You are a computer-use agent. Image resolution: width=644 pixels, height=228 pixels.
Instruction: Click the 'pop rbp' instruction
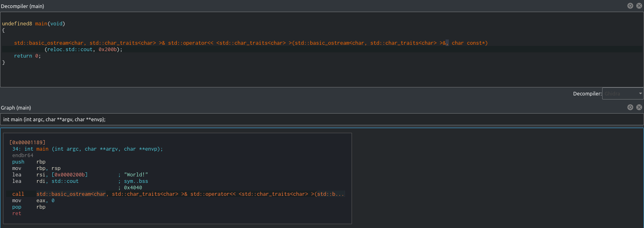point(29,207)
